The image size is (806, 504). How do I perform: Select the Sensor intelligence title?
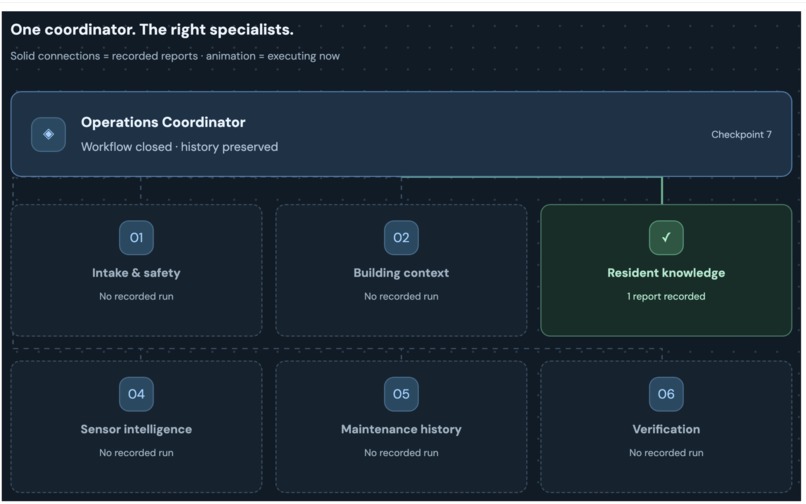[x=136, y=429]
